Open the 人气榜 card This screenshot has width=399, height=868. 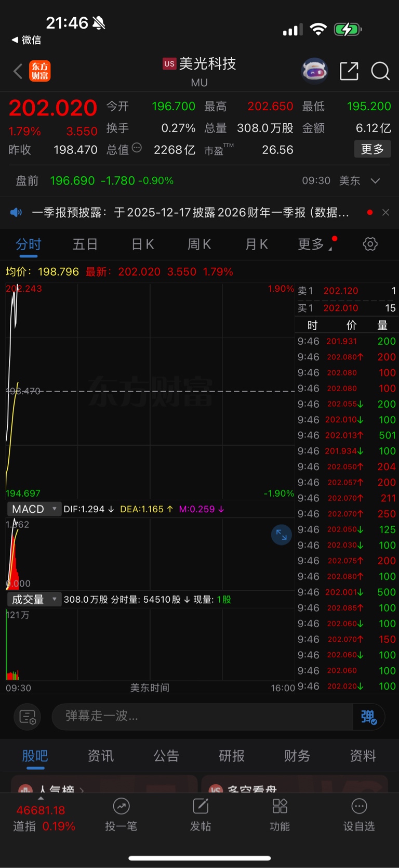[x=104, y=784]
